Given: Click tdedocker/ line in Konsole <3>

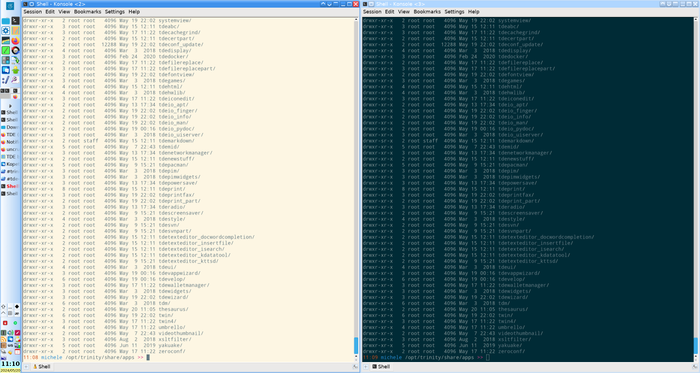Looking at the screenshot, I should point(445,57).
